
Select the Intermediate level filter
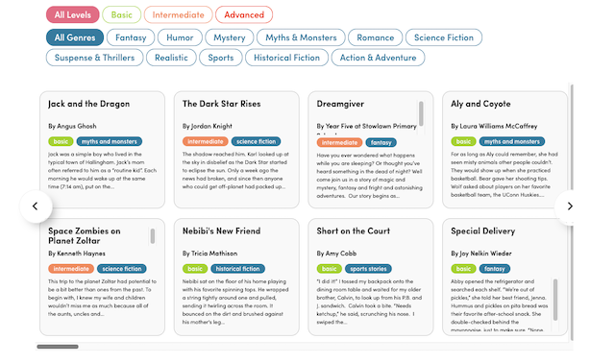[x=178, y=15]
